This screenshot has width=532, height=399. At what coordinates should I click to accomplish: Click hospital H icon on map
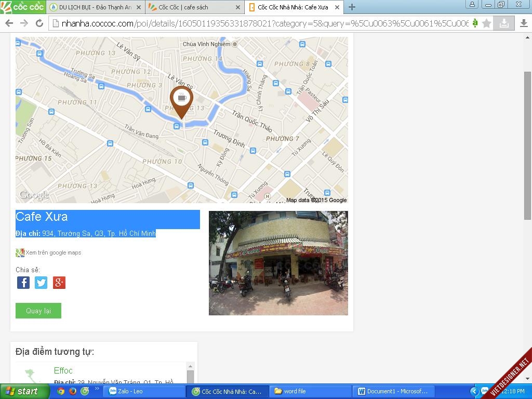[268, 196]
